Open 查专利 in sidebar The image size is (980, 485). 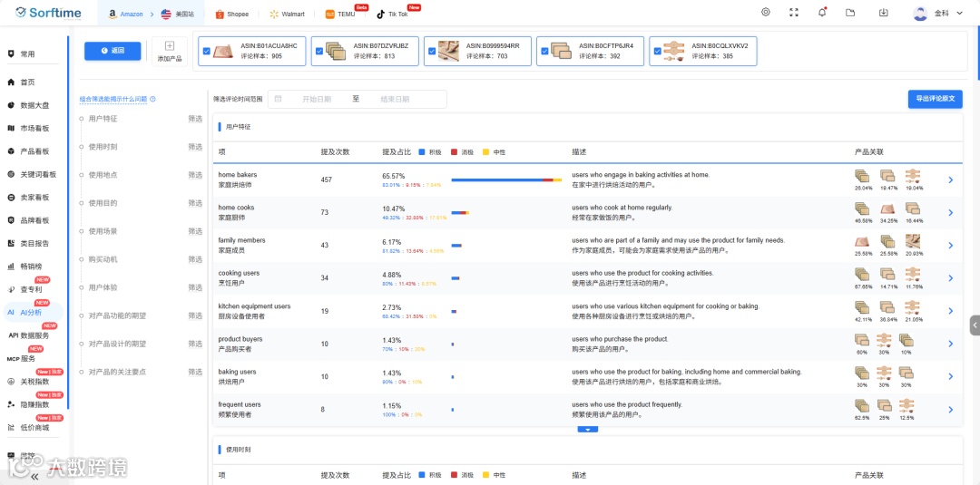[31, 289]
